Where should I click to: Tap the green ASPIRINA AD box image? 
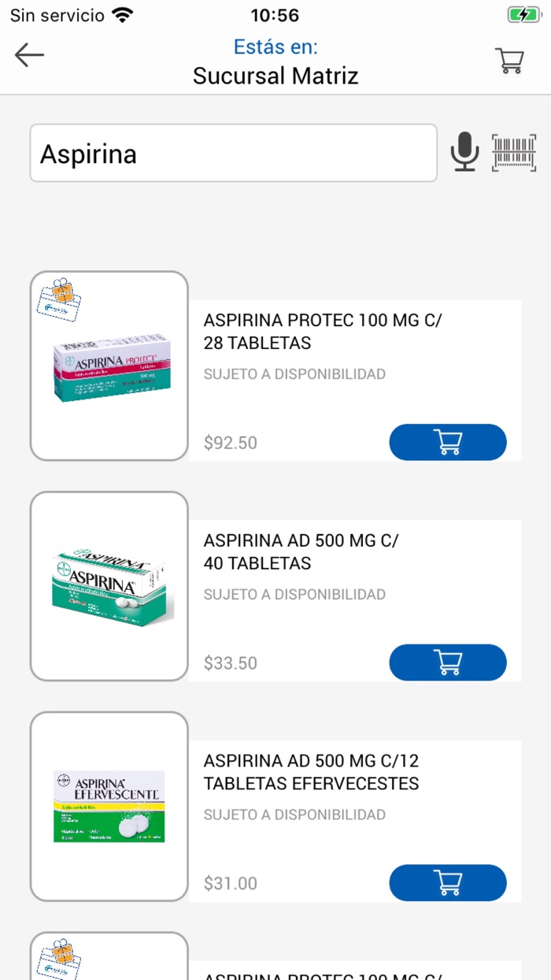click(x=109, y=586)
